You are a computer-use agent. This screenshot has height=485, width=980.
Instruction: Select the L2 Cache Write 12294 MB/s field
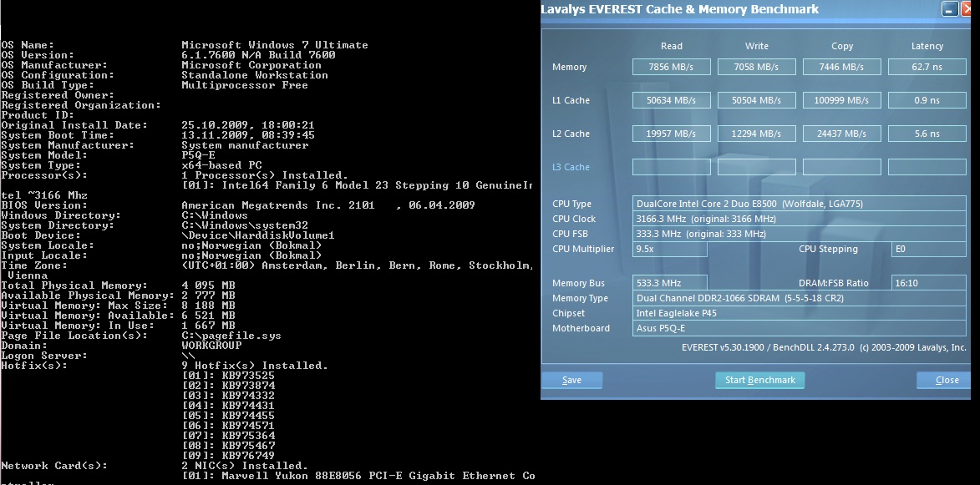tap(756, 134)
